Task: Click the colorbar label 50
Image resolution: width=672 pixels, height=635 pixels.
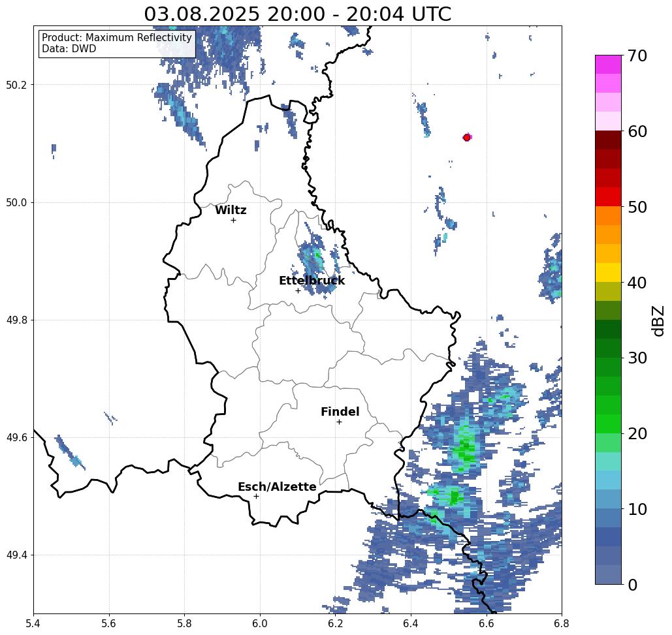Action: (x=637, y=208)
